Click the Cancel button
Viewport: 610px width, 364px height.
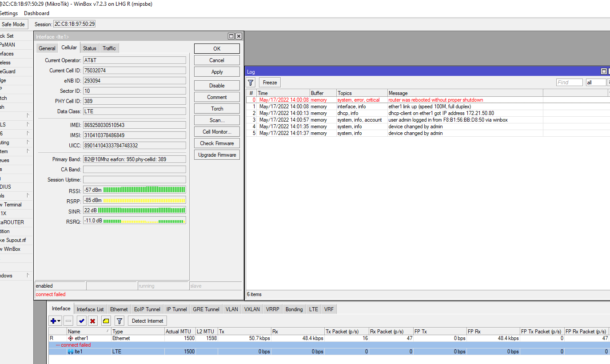coord(217,60)
